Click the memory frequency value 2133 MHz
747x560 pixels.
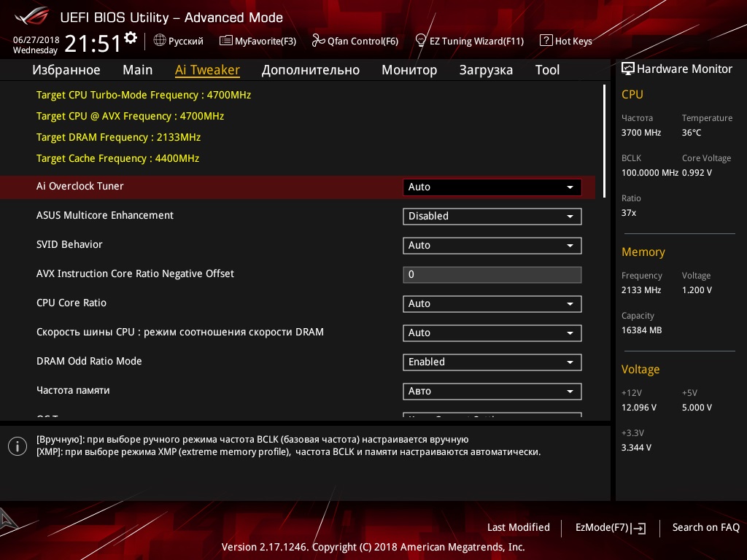(641, 289)
